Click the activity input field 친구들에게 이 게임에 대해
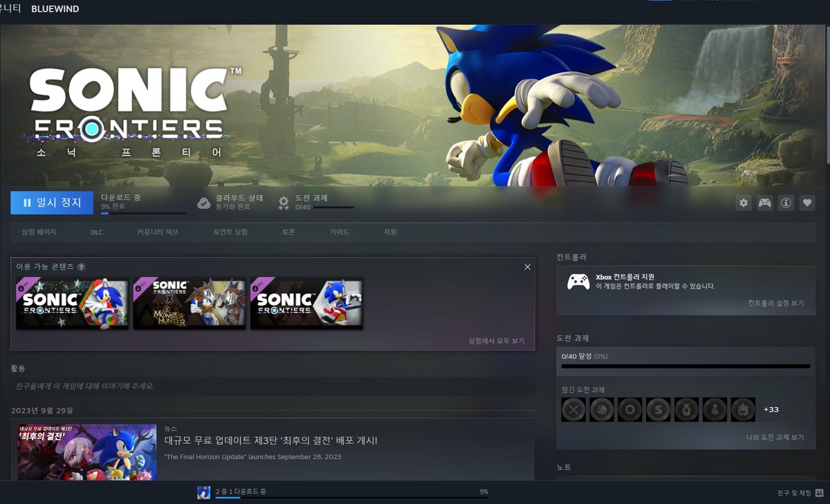The width and height of the screenshot is (830, 504). click(273, 386)
